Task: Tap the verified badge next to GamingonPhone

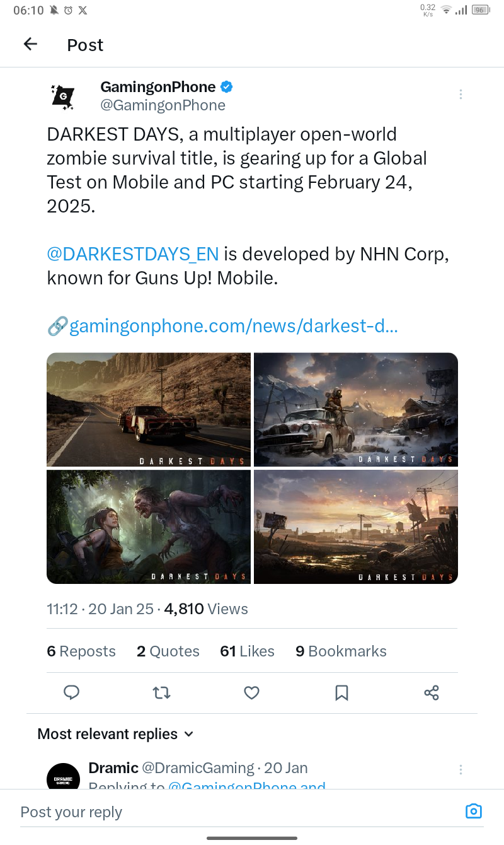Action: click(227, 86)
